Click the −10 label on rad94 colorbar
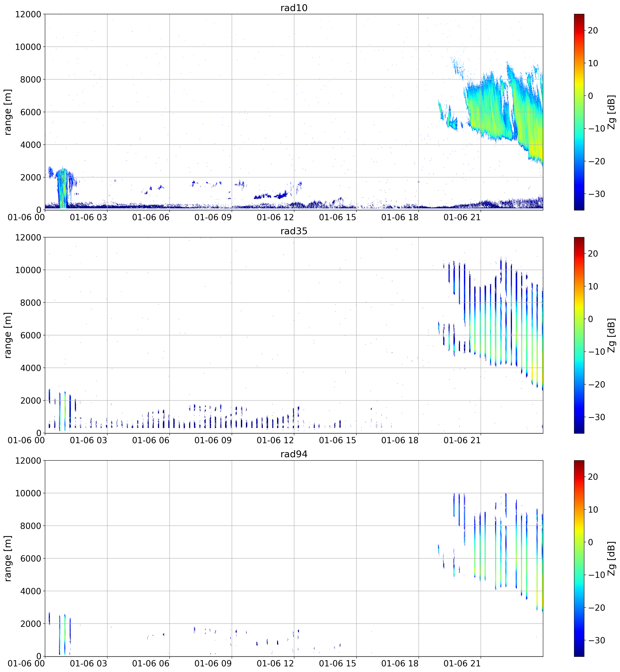The height and width of the screenshot is (672, 620). [x=597, y=575]
